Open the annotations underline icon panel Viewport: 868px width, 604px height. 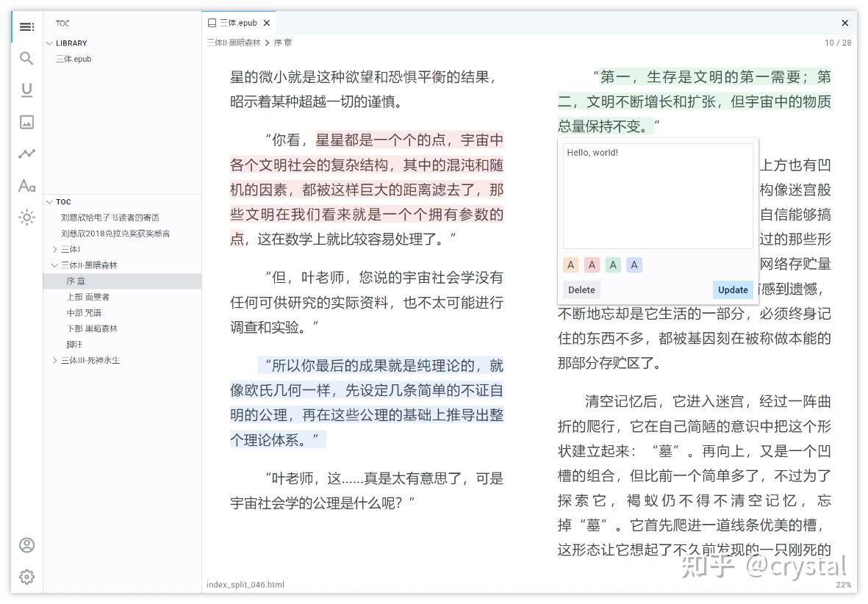point(26,90)
